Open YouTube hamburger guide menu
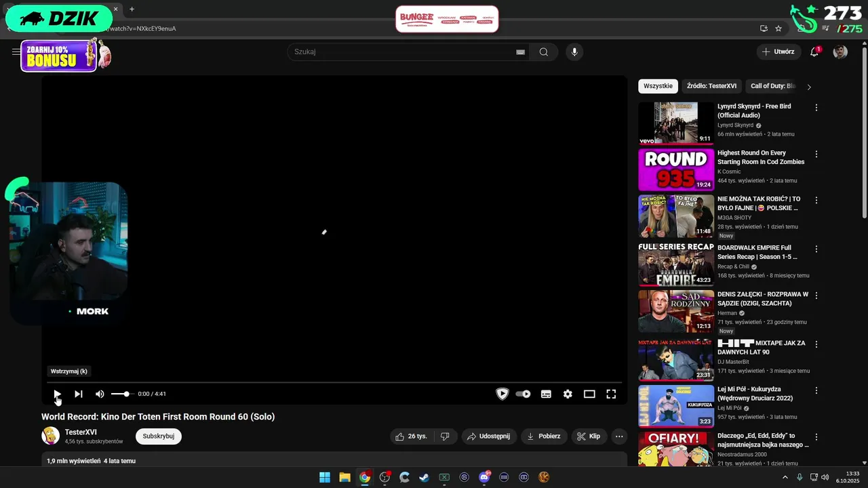 16,52
